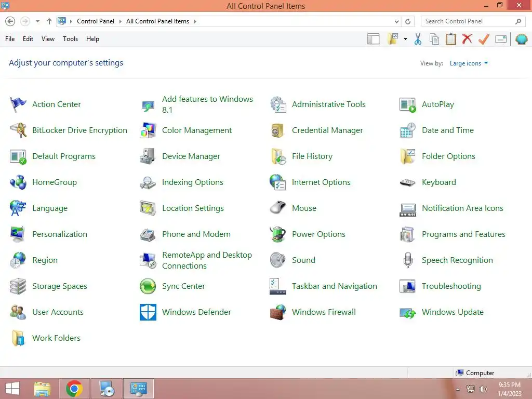Toggle the preview pane layout icon
This screenshot has height=399, width=532.
coord(373,39)
